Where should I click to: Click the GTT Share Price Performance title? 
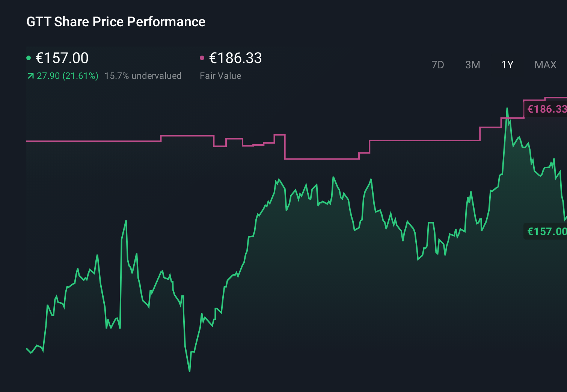coord(115,22)
